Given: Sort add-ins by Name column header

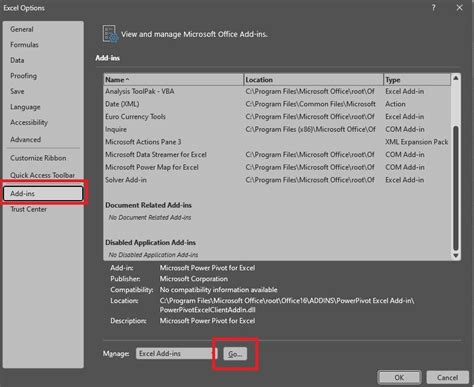Looking at the screenshot, I should pos(173,80).
